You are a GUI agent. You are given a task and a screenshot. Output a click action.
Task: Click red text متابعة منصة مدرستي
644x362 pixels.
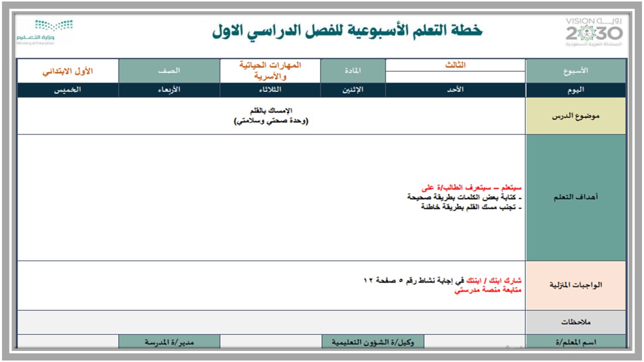[488, 291]
